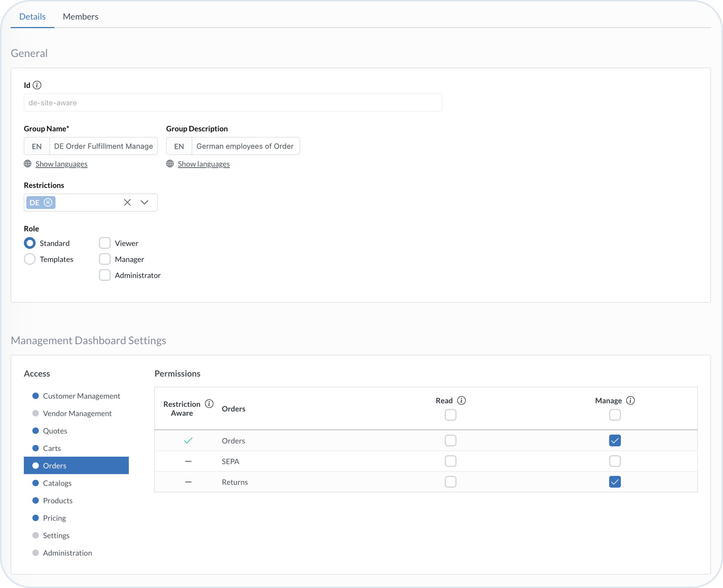Select Catalogs in the Access list
The height and width of the screenshot is (588, 723).
[x=57, y=483]
